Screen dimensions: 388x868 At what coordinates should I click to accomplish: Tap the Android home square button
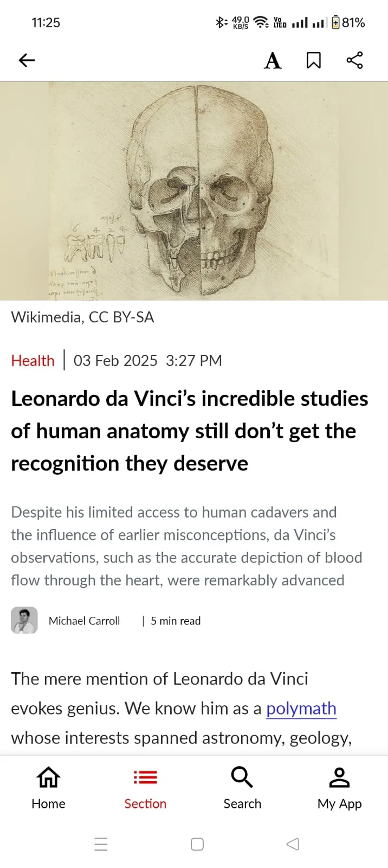(x=197, y=844)
